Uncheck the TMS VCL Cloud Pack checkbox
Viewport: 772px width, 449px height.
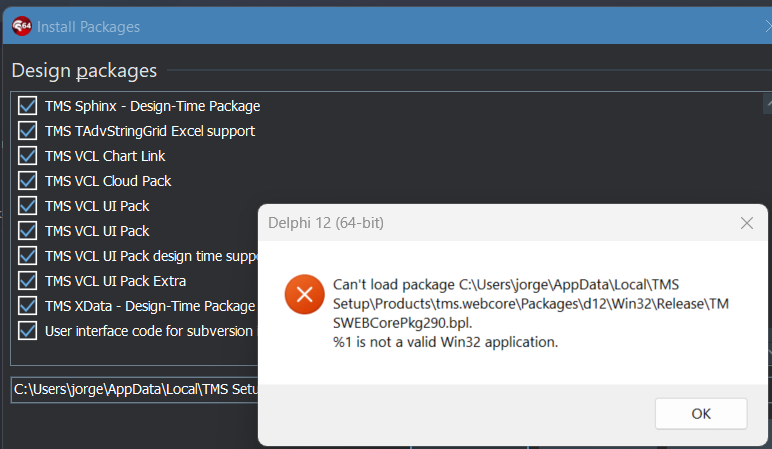coord(27,181)
